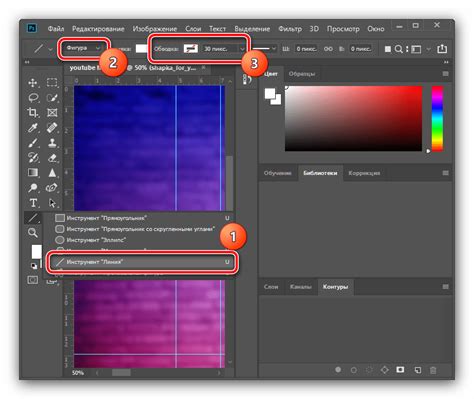This screenshot has height=399, width=474.
Task: Choose Инструмент "Линия" in flyout
Action: pyautogui.click(x=142, y=262)
